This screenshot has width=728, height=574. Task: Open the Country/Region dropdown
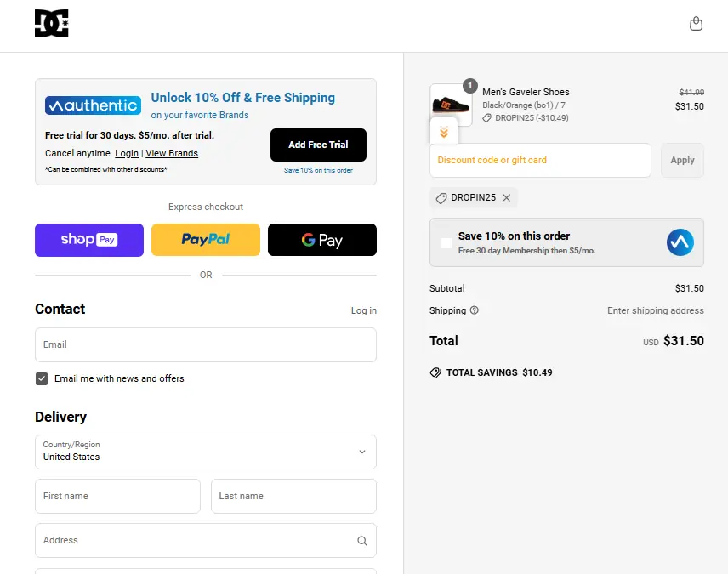(x=206, y=452)
